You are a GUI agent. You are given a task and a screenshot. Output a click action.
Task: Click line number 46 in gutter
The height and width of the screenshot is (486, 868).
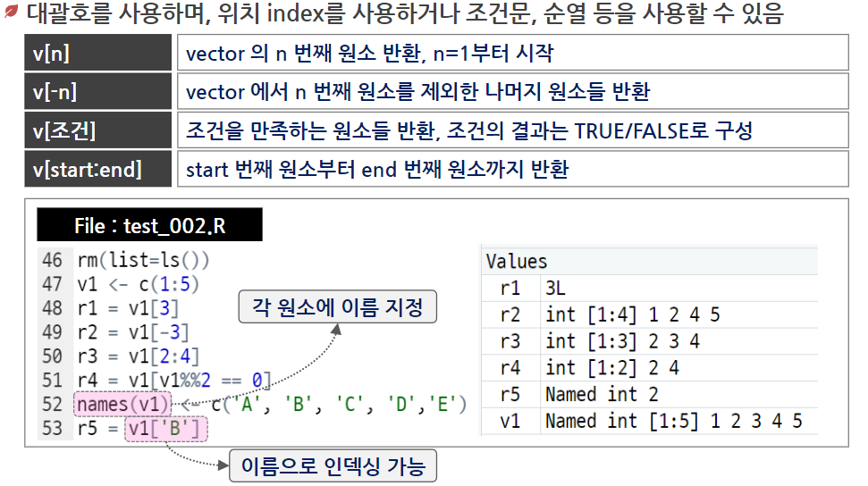[53, 260]
